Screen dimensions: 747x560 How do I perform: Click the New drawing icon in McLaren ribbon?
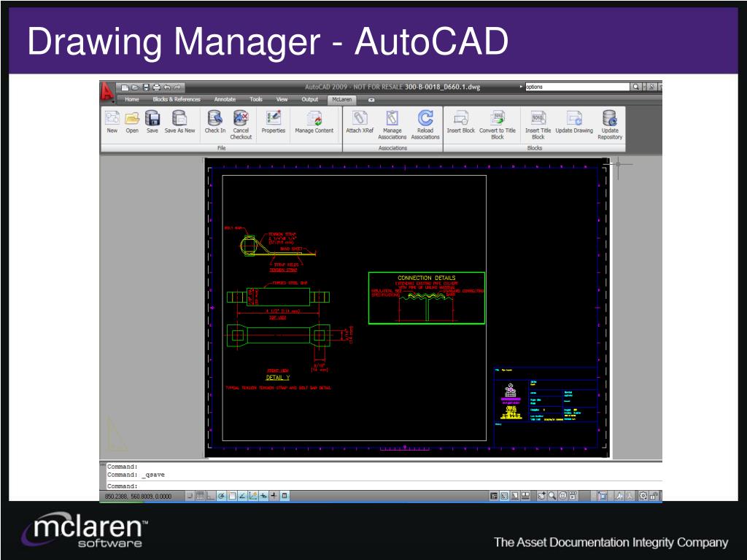coord(112,122)
